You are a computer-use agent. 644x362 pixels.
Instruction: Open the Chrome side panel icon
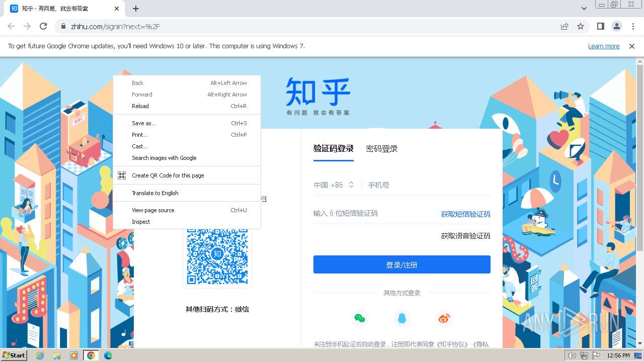click(600, 26)
